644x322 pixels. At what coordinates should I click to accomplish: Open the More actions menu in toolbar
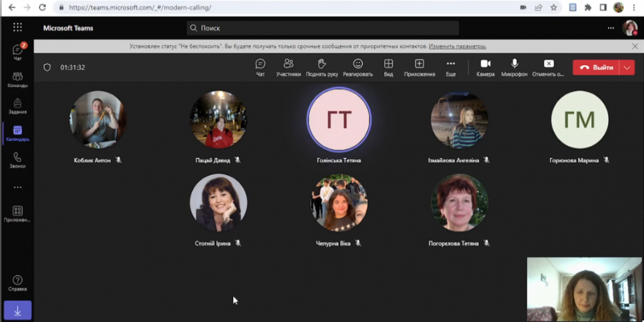pyautogui.click(x=451, y=67)
